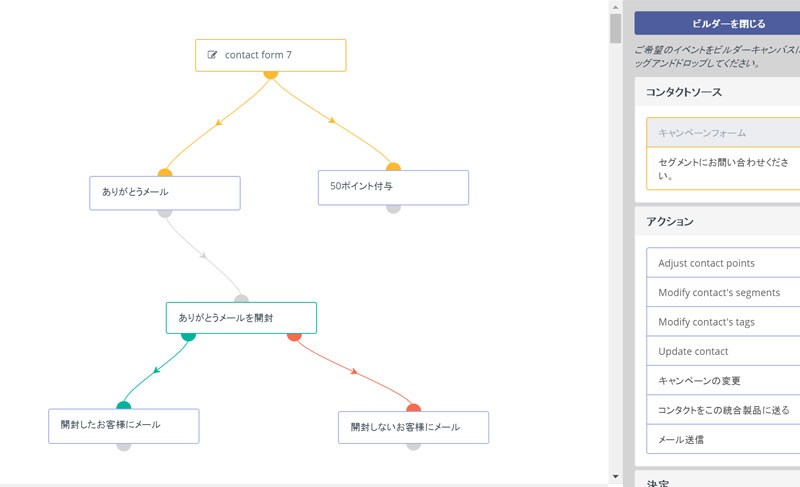Choose the キャンペーンフォーム contact source
Image resolution: width=800 pixels, height=487 pixels.
point(723,133)
